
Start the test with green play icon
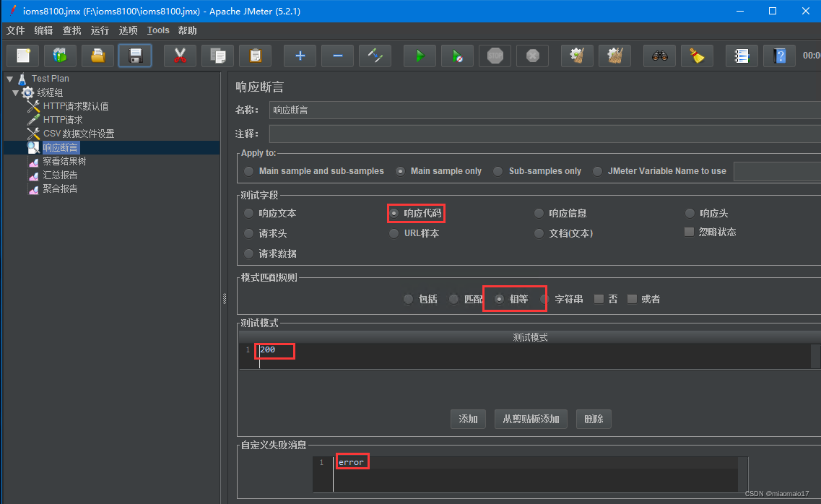(x=420, y=56)
